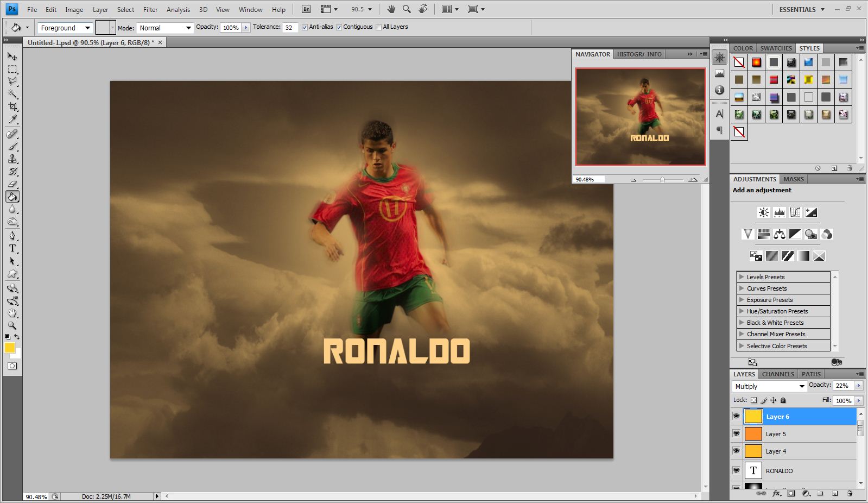This screenshot has width=868, height=503.
Task: Switch to the Channels tab
Action: [777, 374]
